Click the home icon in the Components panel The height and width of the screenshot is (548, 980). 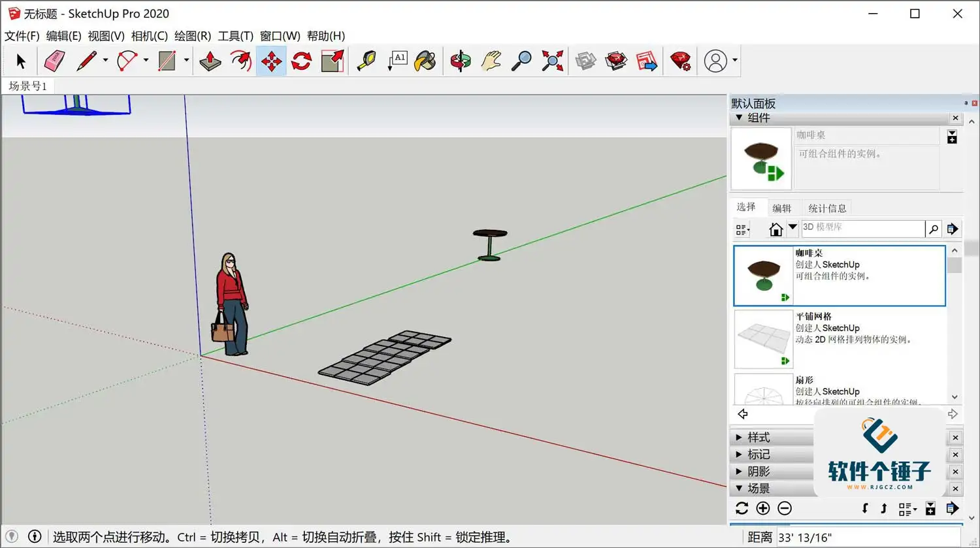pos(776,229)
